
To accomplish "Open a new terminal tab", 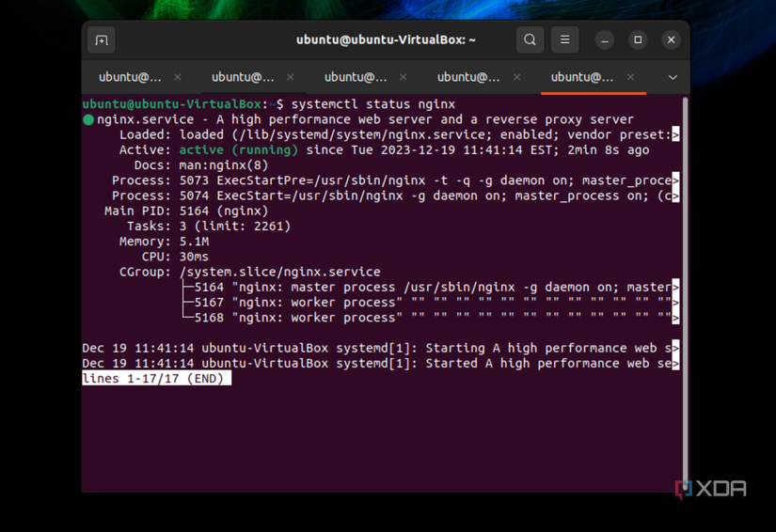I will (x=102, y=40).
